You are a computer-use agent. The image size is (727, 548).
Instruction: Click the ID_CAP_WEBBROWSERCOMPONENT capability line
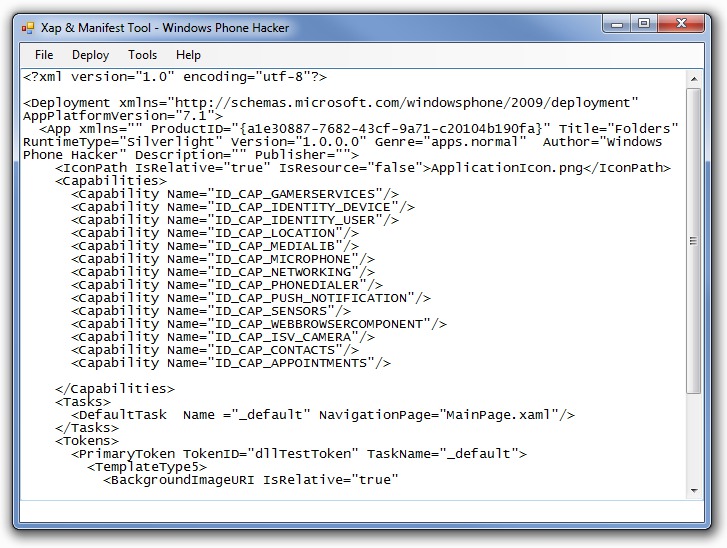coord(259,324)
